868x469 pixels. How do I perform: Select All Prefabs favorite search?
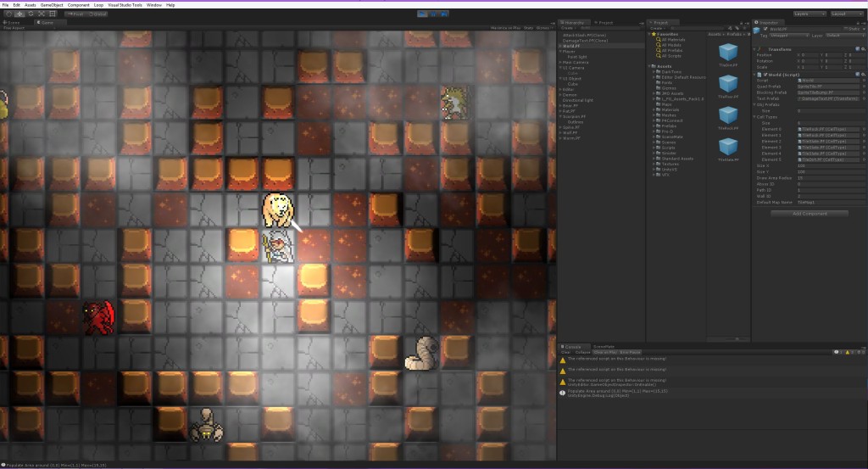(670, 50)
